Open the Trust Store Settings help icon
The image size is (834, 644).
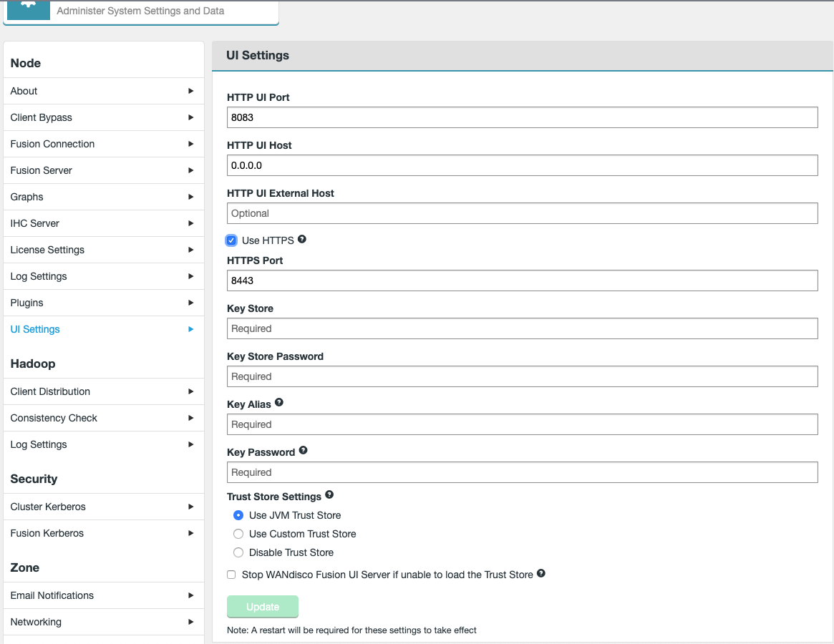[329, 494]
